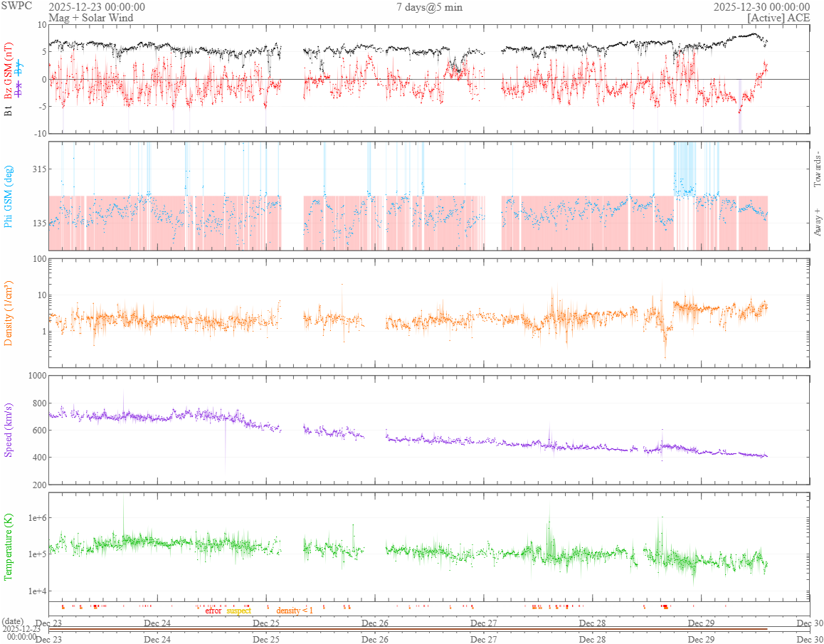Click the '(date)' axis label
The image size is (824, 644).
tap(12, 621)
